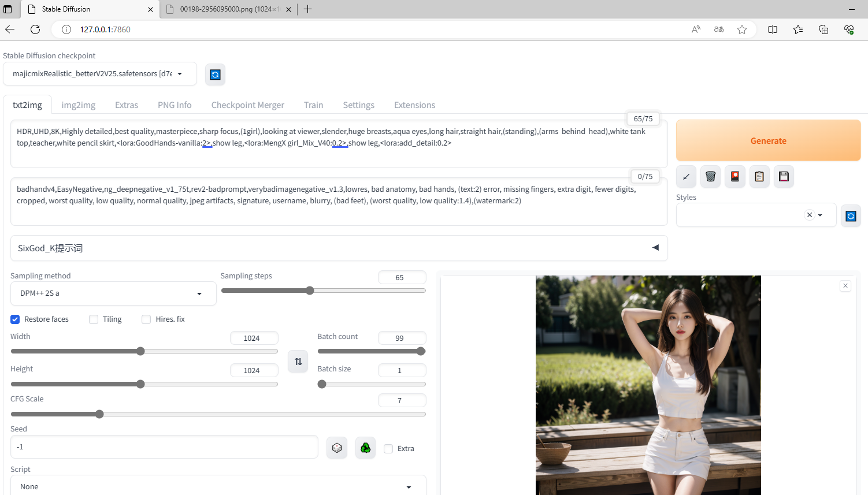Open the PNG Info tab
Image resolution: width=868 pixels, height=495 pixels.
[175, 105]
